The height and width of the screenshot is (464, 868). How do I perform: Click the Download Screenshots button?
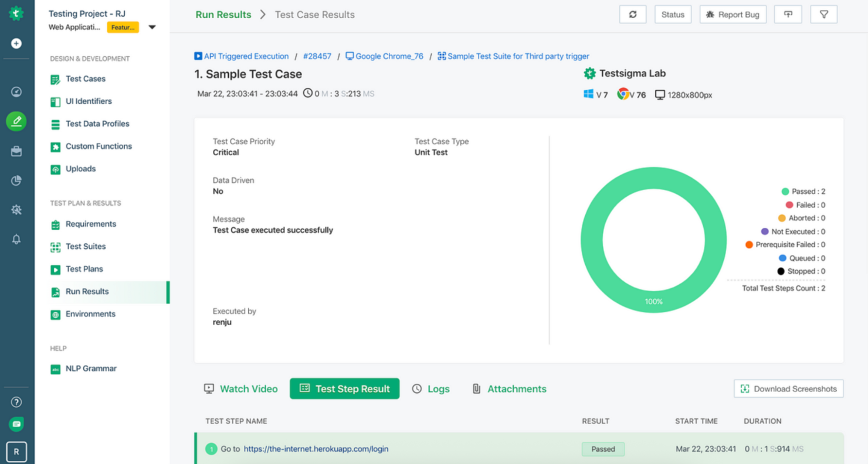pos(788,388)
